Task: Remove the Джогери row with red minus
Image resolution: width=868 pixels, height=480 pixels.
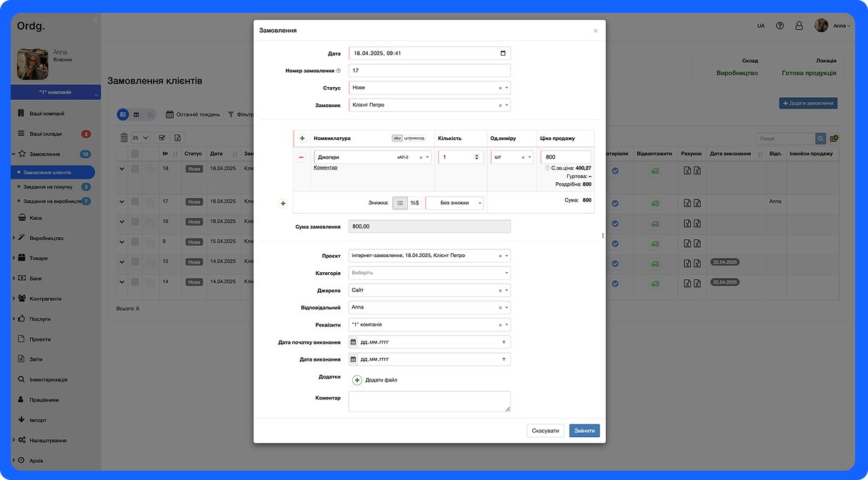Action: tap(301, 157)
